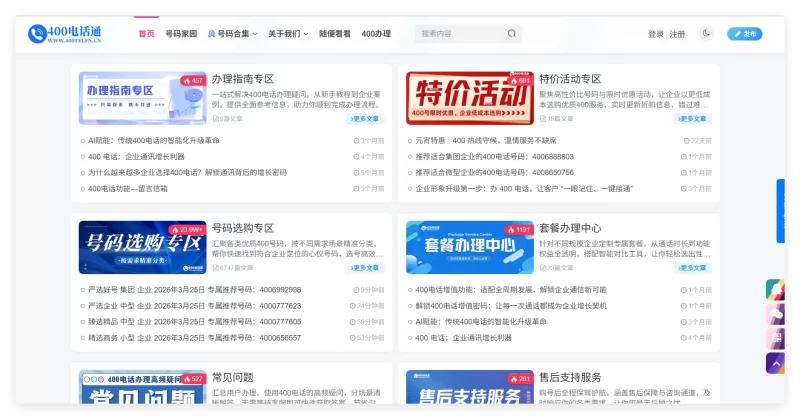Open article with number 4000777605
This screenshot has width=800, height=419.
194,322
